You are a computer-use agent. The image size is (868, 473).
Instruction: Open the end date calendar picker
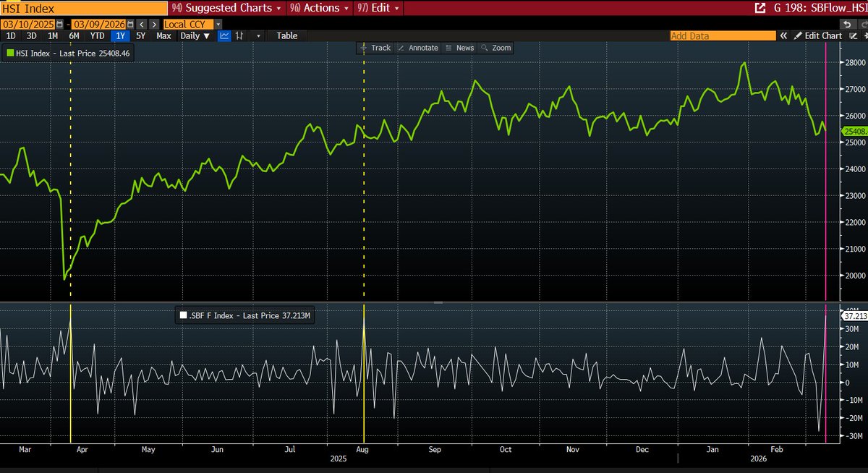pyautogui.click(x=130, y=25)
